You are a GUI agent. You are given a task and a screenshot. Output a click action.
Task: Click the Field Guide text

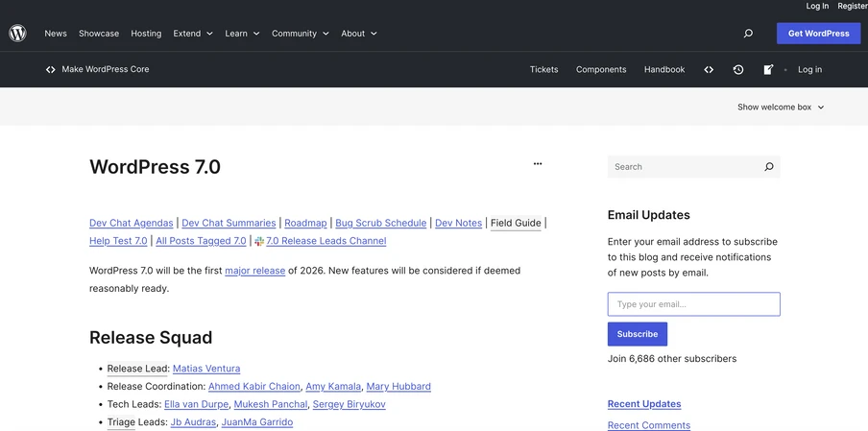click(x=516, y=223)
